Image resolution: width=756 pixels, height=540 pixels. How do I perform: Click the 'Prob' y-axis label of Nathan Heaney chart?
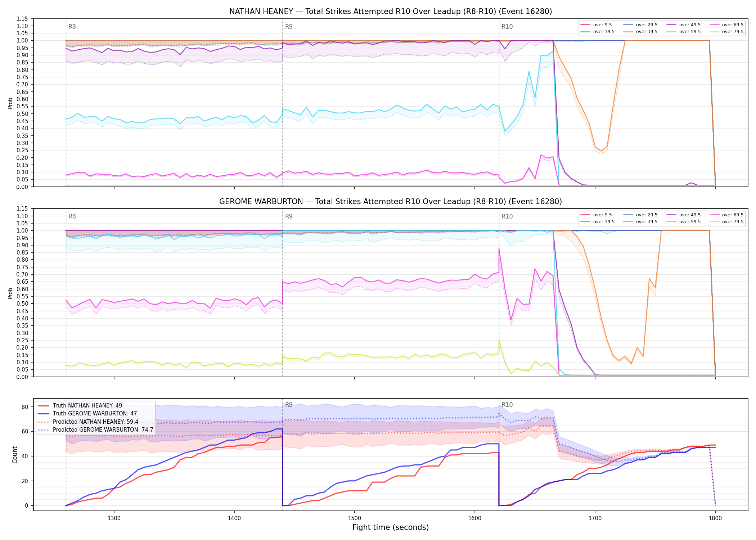[x=10, y=103]
